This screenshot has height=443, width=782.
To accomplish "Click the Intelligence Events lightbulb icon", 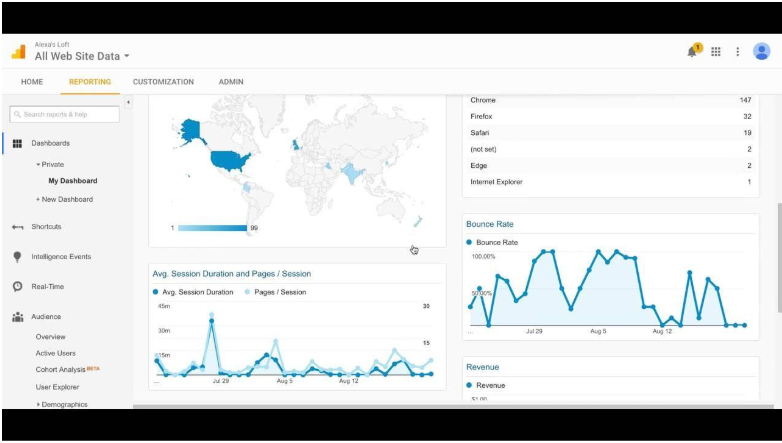I will click(17, 257).
